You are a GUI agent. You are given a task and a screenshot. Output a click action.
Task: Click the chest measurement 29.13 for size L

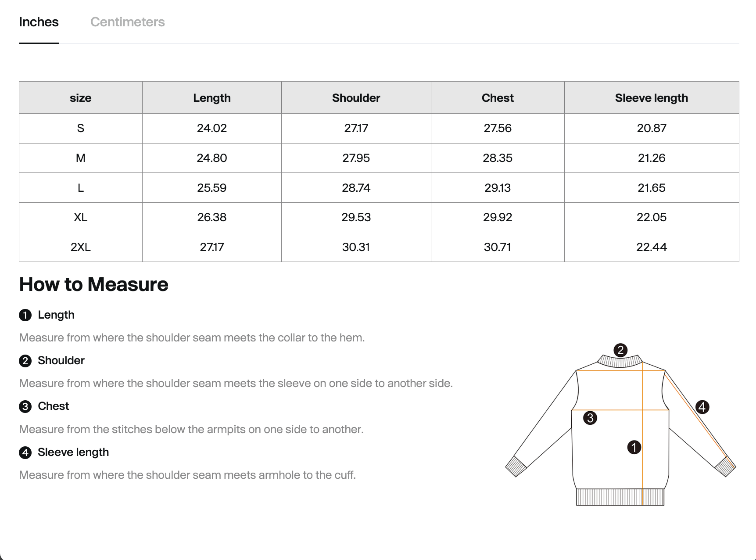(498, 187)
